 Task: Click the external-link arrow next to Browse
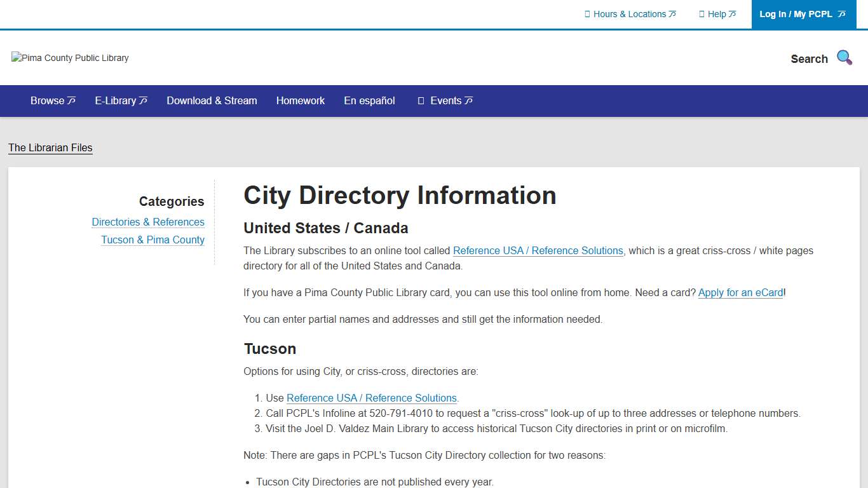coord(71,100)
